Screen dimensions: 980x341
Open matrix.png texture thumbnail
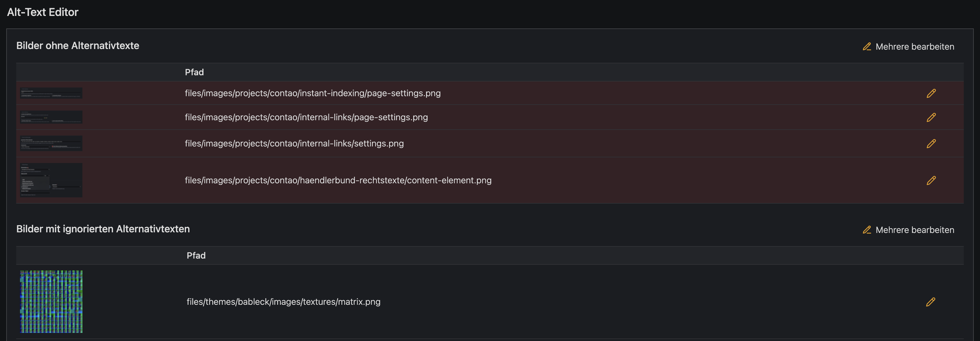[51, 301]
